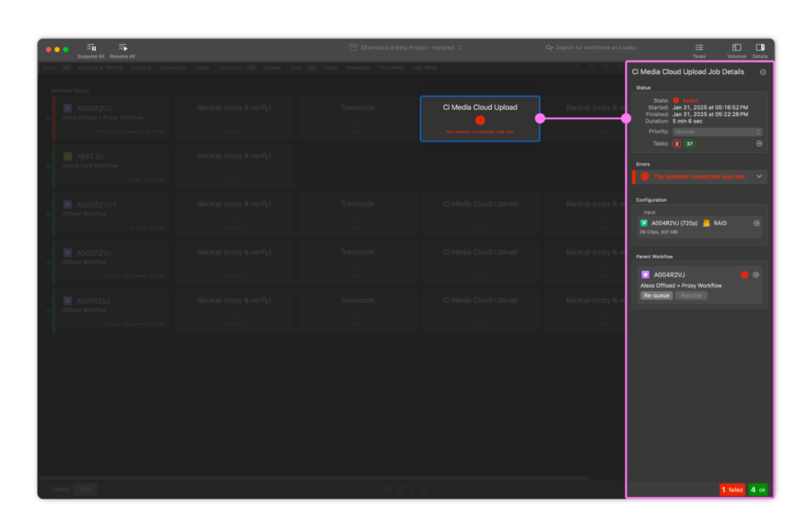
Task: Click the error icon beside network connection message
Action: [x=645, y=176]
